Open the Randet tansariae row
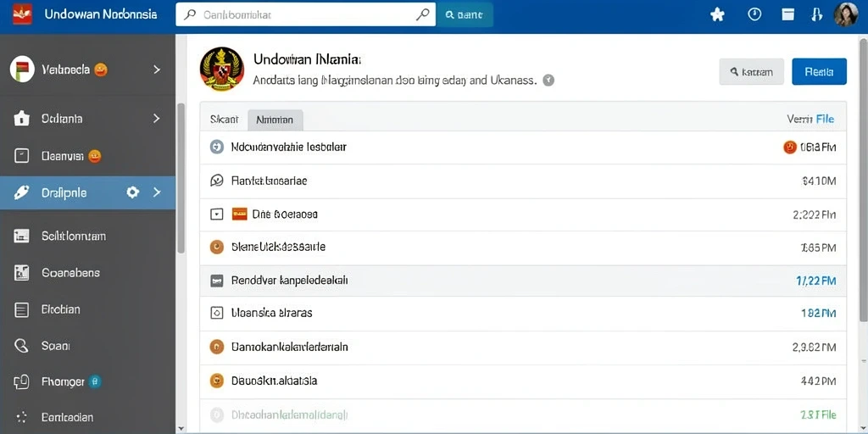This screenshot has height=434, width=868. click(523, 181)
